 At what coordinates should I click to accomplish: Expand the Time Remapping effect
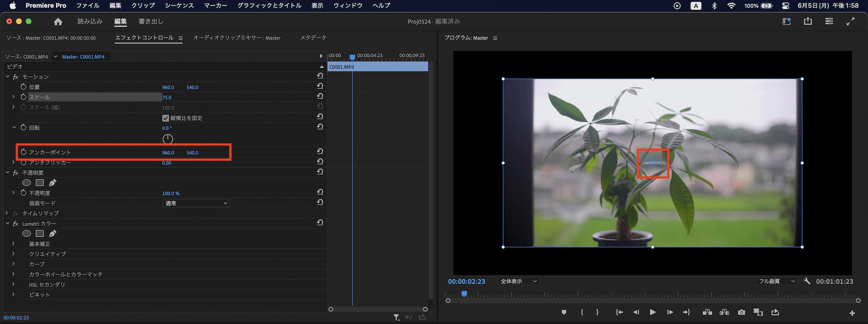[7, 213]
